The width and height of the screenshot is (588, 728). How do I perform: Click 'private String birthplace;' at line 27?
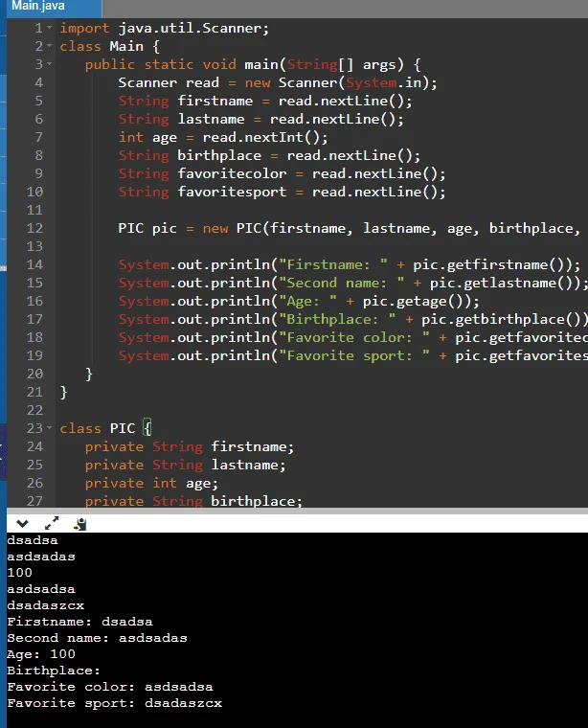pos(193,501)
